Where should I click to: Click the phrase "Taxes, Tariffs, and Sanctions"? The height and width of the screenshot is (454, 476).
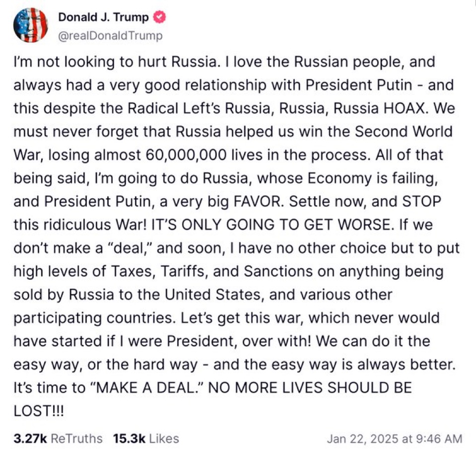point(190,271)
